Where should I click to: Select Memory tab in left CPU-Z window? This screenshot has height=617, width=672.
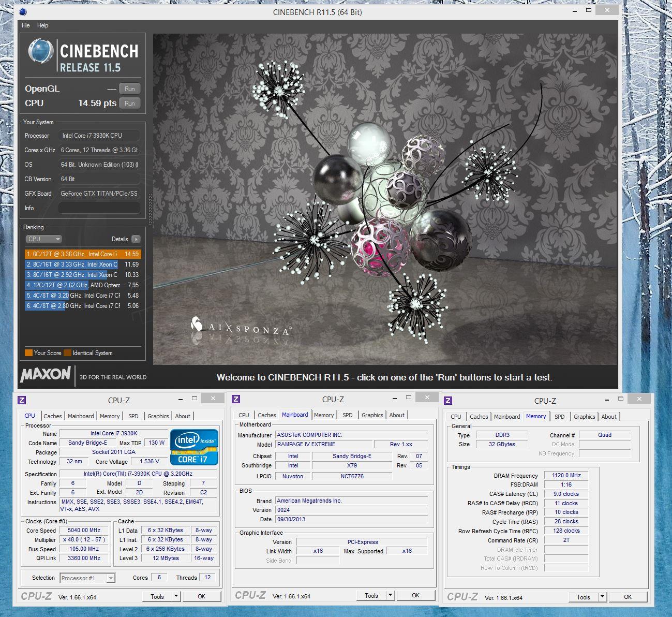[110, 416]
